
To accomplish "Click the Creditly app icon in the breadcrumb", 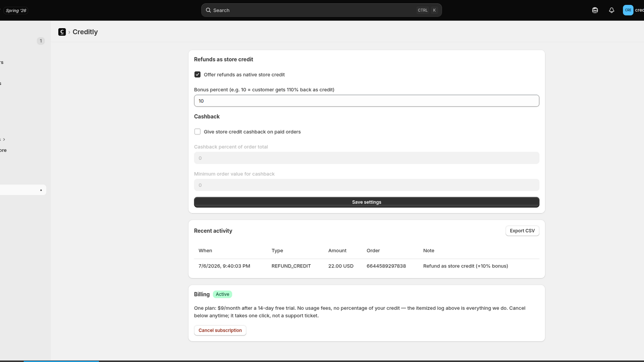I will (62, 32).
